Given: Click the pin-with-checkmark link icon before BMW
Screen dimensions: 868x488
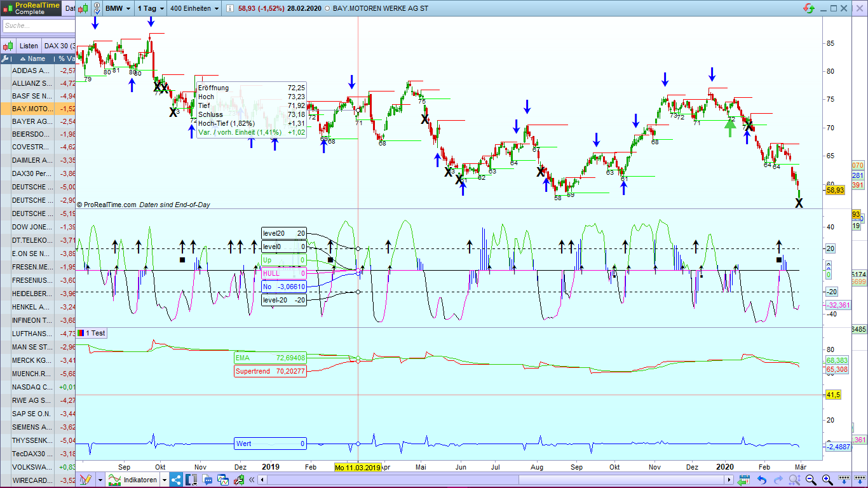Looking at the screenshot, I should coord(96,9).
